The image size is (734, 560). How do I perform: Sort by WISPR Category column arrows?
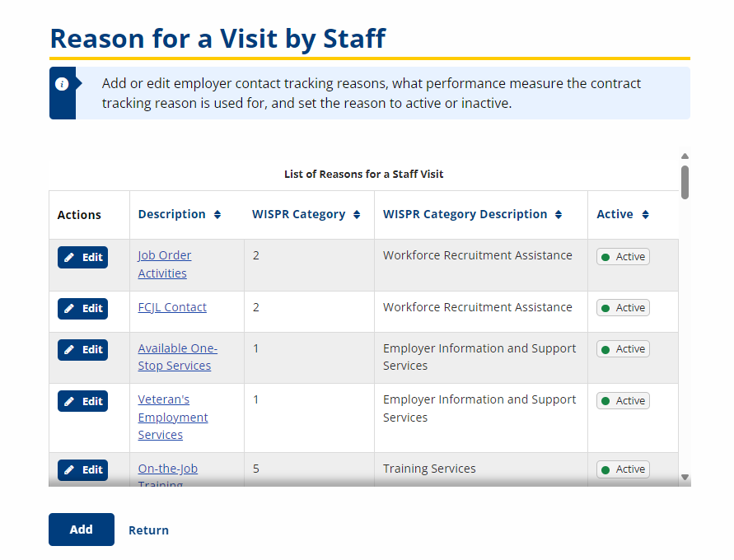357,215
